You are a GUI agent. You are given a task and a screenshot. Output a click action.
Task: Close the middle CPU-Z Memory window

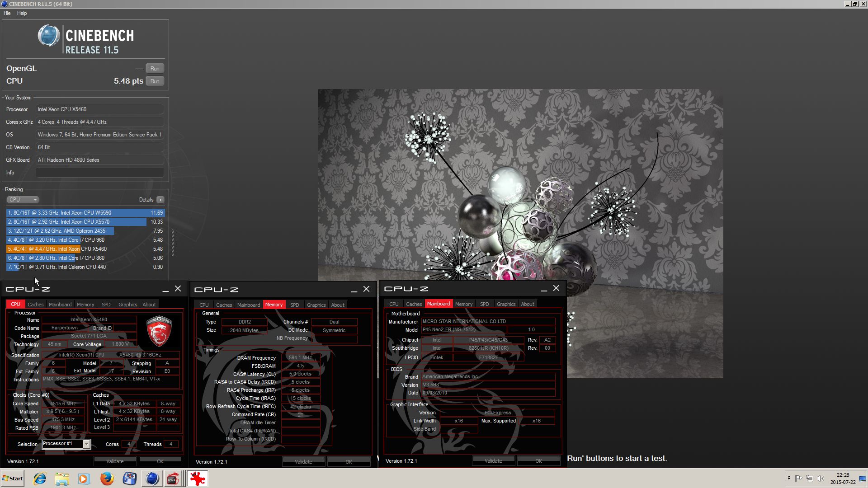367,289
